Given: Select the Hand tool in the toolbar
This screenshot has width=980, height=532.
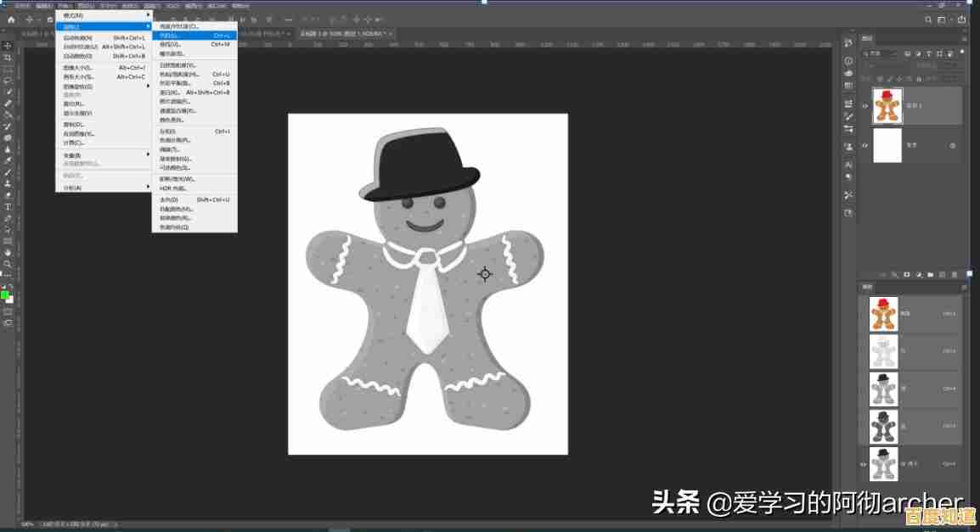Looking at the screenshot, I should tap(8, 252).
